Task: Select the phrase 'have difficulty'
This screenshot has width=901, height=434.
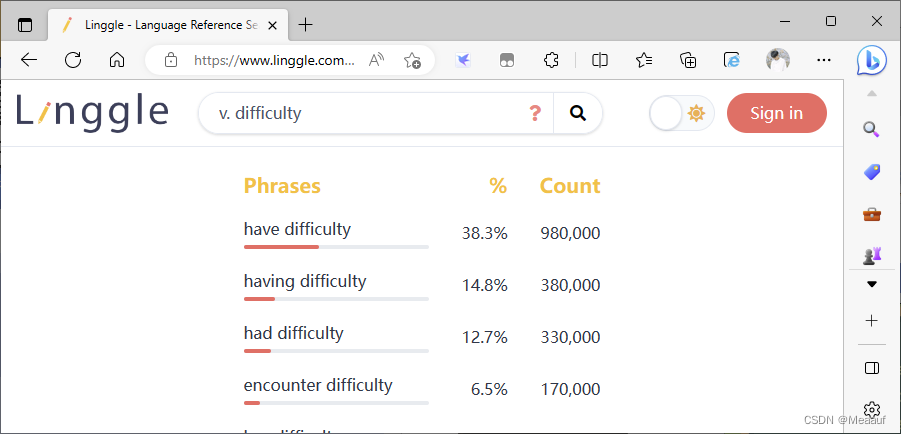Action: (x=297, y=229)
